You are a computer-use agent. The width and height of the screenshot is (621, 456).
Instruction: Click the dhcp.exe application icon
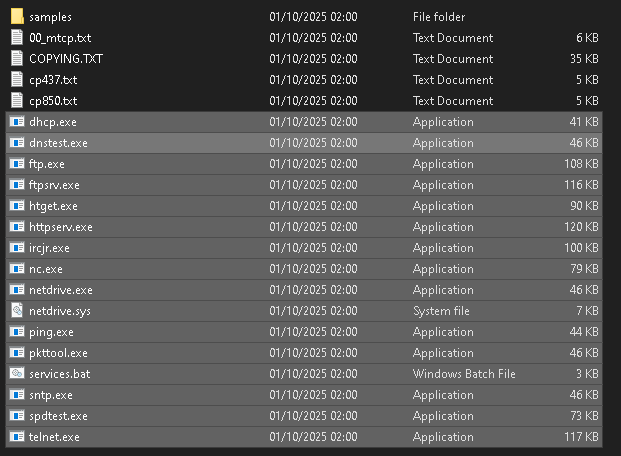click(17, 122)
